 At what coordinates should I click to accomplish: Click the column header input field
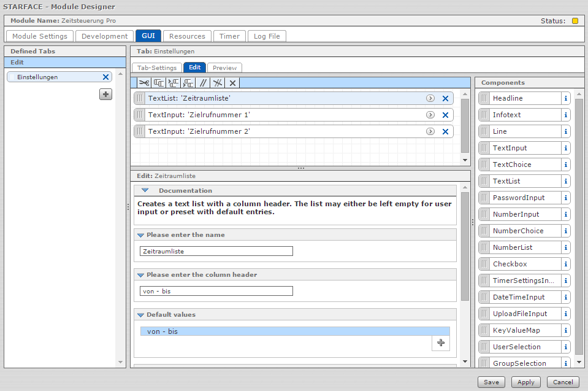(x=216, y=291)
